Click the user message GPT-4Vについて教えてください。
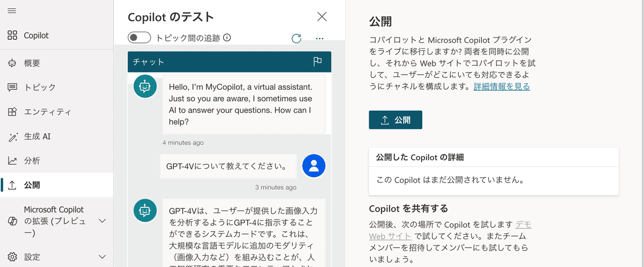The image size is (644, 267). pos(228,166)
